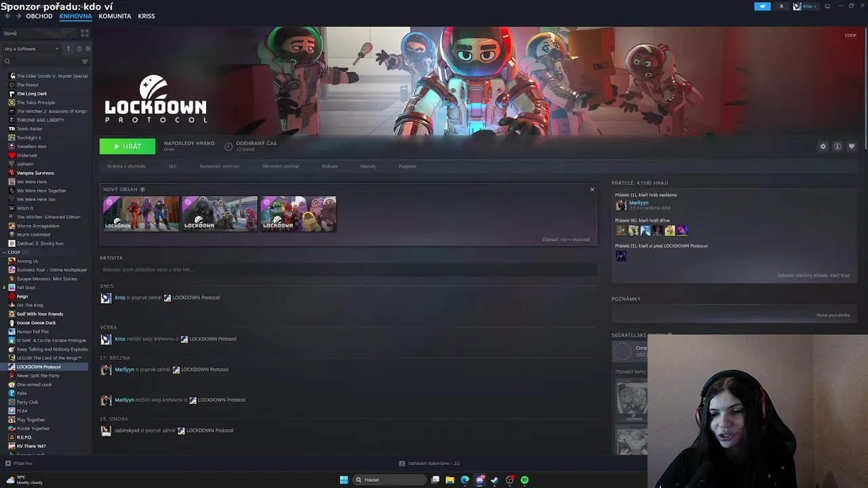Open Návody tab
Screen dimensions: 868x488
click(368, 166)
